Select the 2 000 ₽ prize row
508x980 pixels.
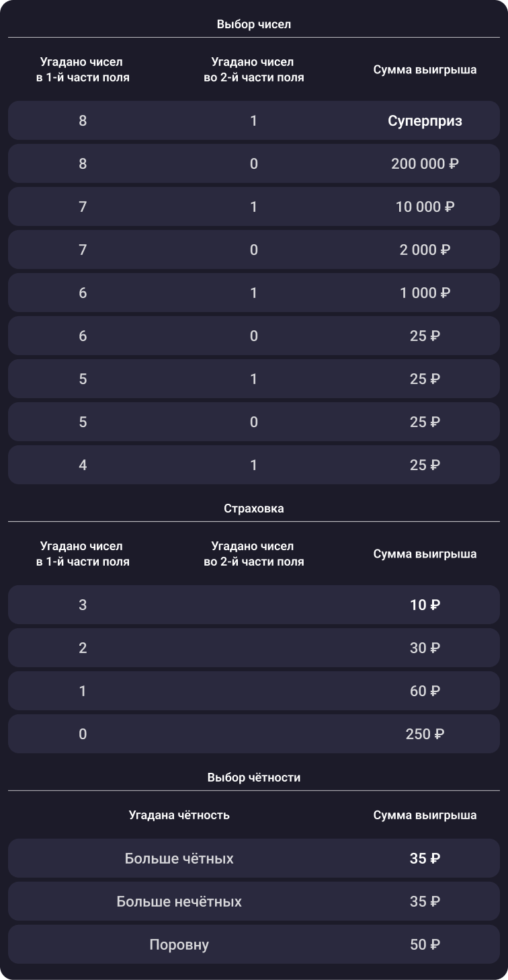253,250
